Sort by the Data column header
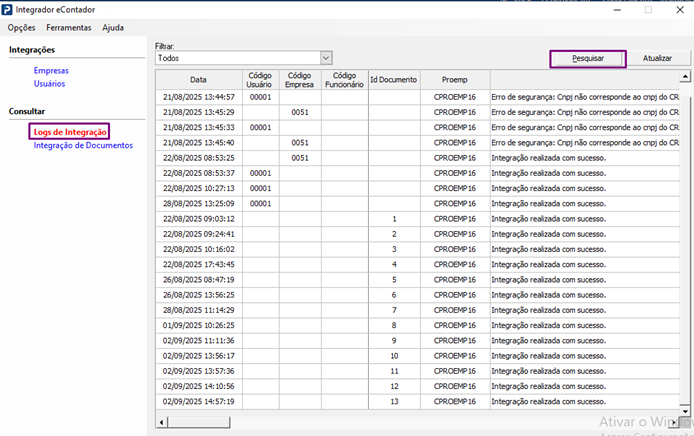The width and height of the screenshot is (694, 436). click(x=198, y=79)
